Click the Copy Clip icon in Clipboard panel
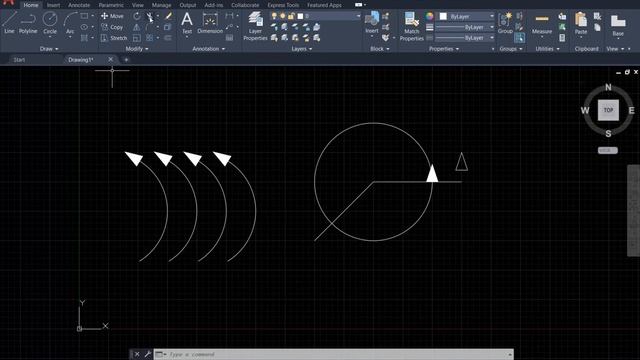 597,27
